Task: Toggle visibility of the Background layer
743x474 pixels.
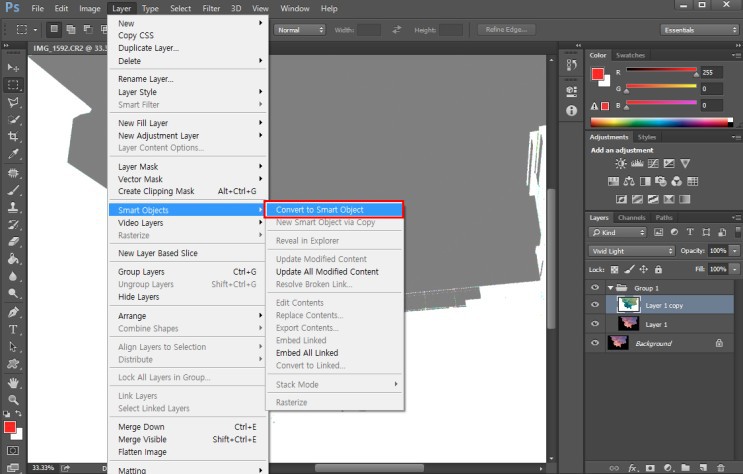Action: point(595,343)
